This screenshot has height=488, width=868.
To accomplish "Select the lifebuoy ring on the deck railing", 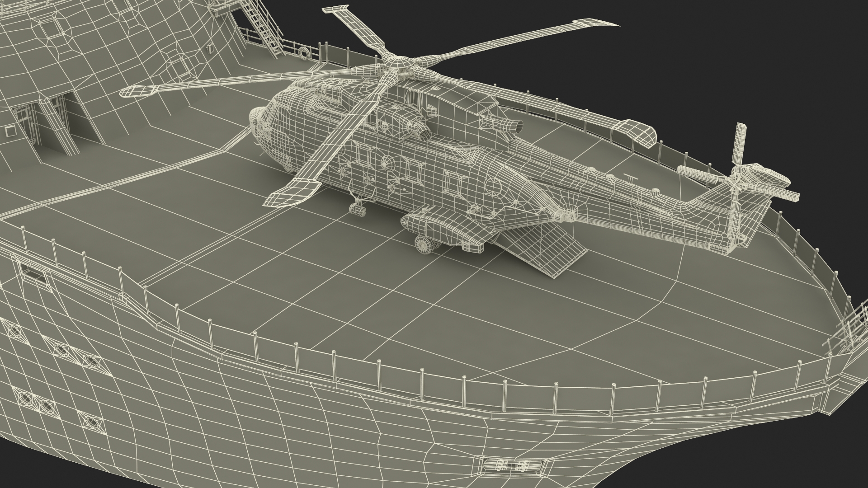I will [304, 54].
